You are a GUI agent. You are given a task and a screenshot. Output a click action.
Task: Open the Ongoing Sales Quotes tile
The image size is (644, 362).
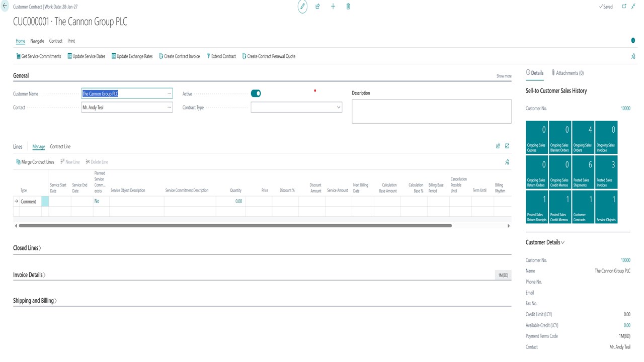(x=537, y=137)
